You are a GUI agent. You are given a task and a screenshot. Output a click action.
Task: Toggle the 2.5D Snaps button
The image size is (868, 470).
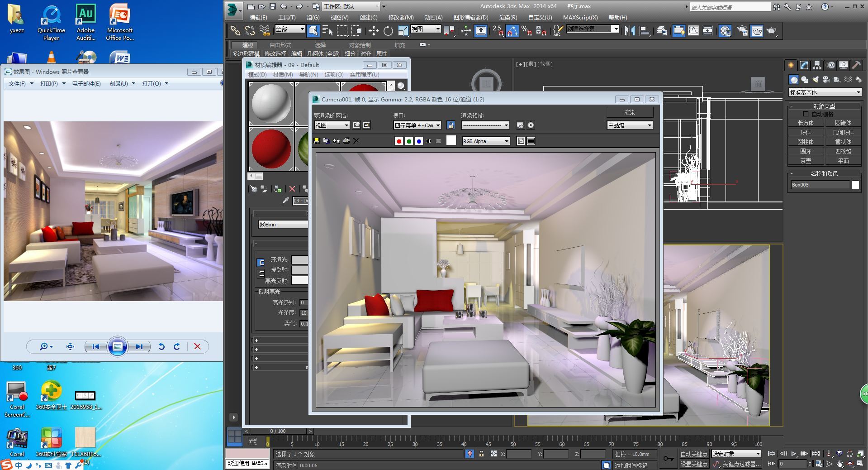coord(498,31)
